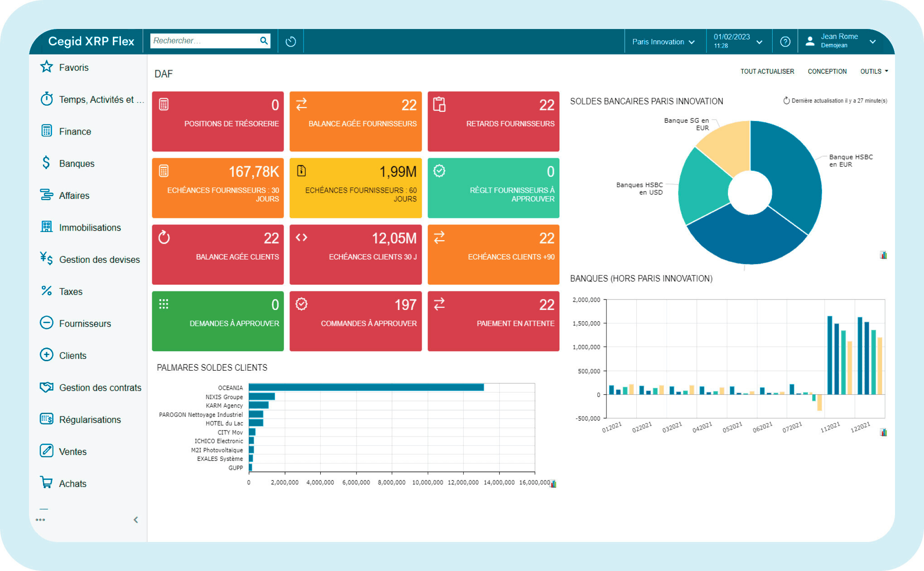Image resolution: width=924 pixels, height=571 pixels.
Task: Open the 01/02/2023 date dropdown
Action: (x=738, y=41)
